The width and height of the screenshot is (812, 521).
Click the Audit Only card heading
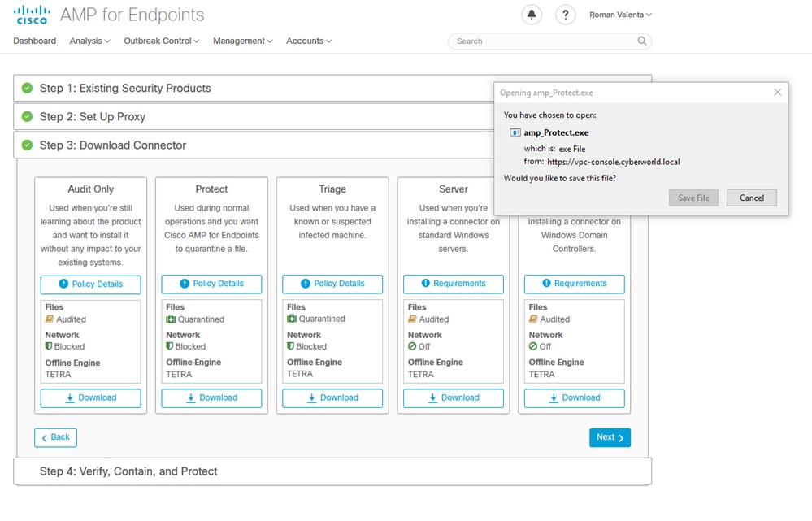click(x=90, y=189)
